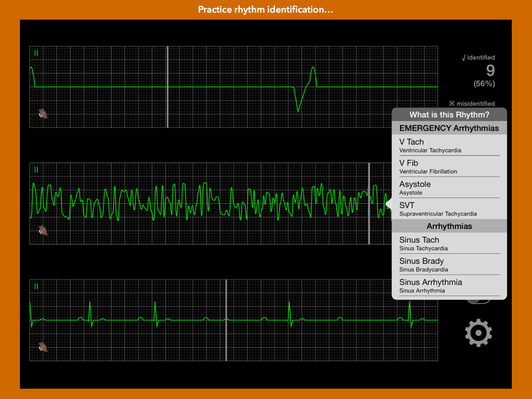
Task: Open settings with the gear icon
Action: click(478, 332)
